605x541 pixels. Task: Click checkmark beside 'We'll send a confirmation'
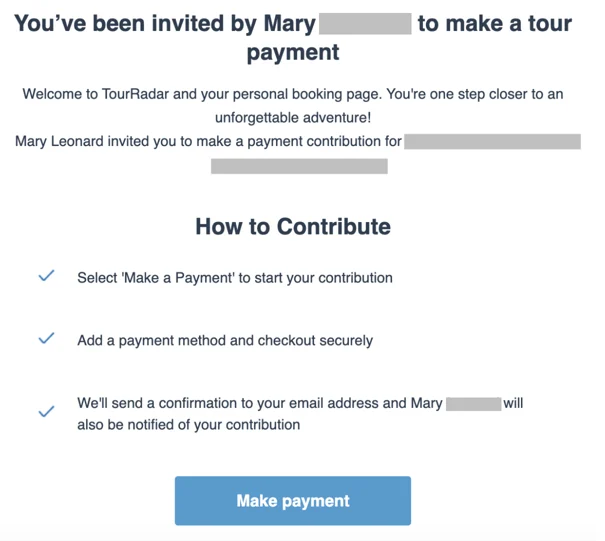[46, 411]
